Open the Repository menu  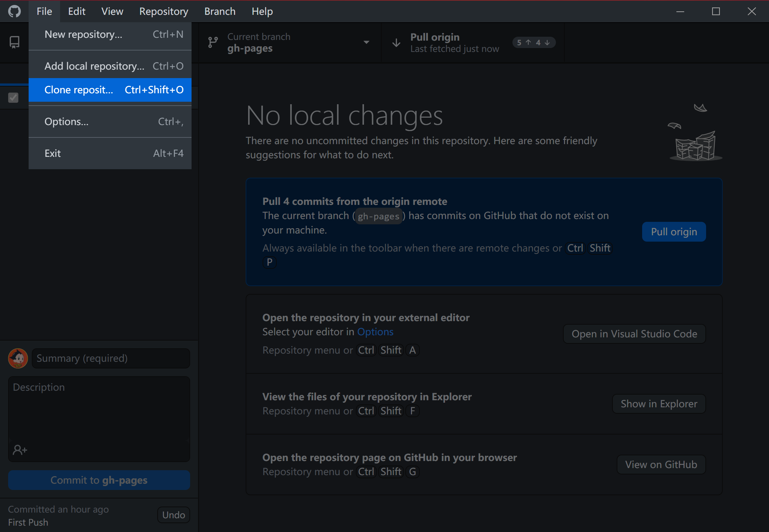coord(164,11)
